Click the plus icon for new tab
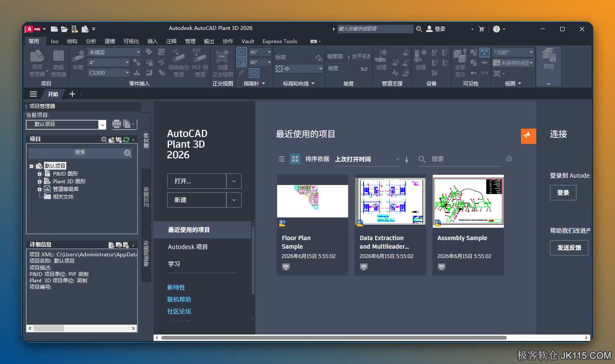Image resolution: width=615 pixels, height=364 pixels. click(x=72, y=94)
